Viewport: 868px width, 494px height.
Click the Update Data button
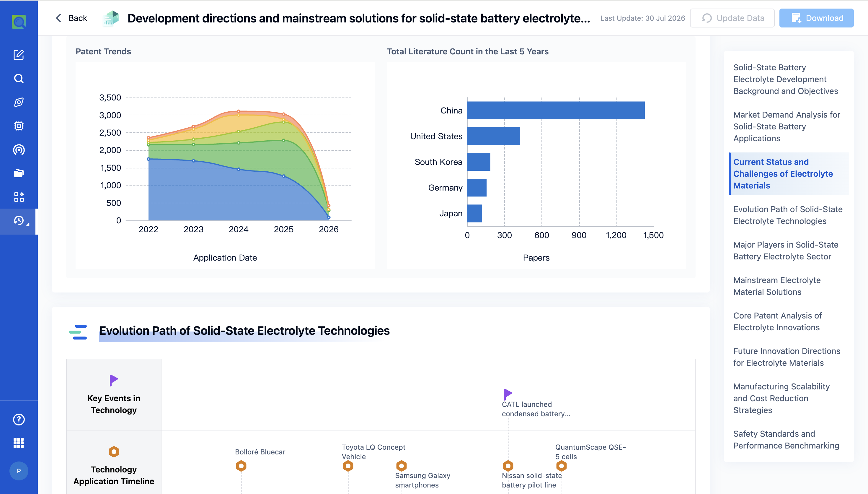tap(732, 18)
